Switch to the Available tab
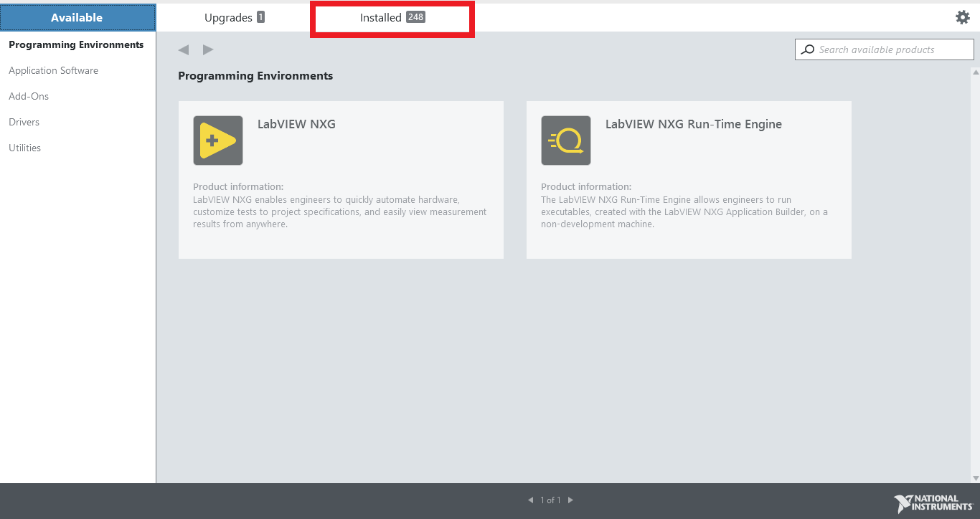The height and width of the screenshot is (519, 980). tap(77, 17)
